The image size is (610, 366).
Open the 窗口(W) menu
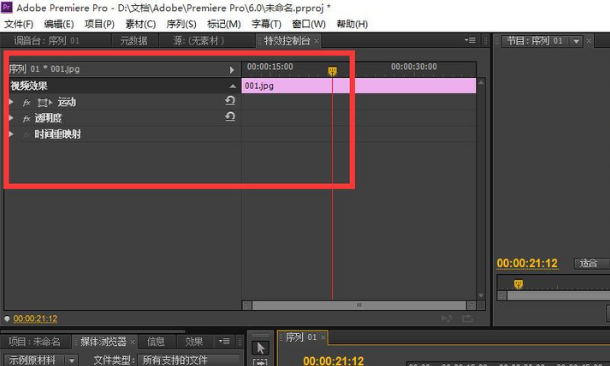(309, 24)
